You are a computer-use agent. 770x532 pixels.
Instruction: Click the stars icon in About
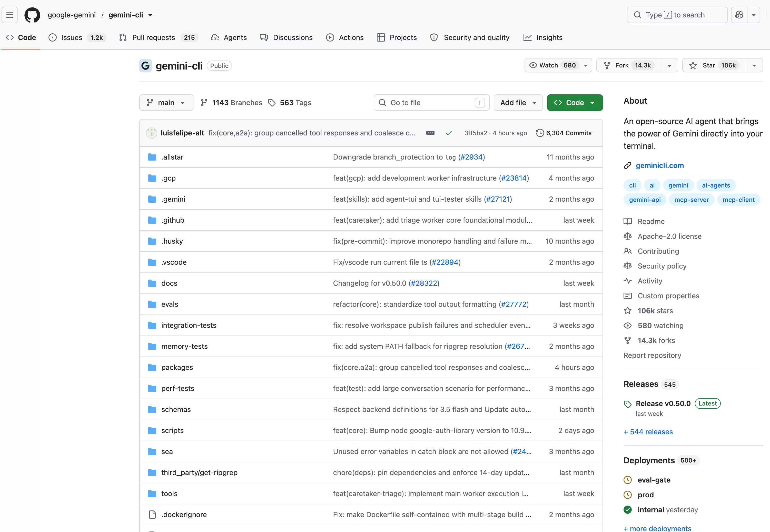(627, 311)
